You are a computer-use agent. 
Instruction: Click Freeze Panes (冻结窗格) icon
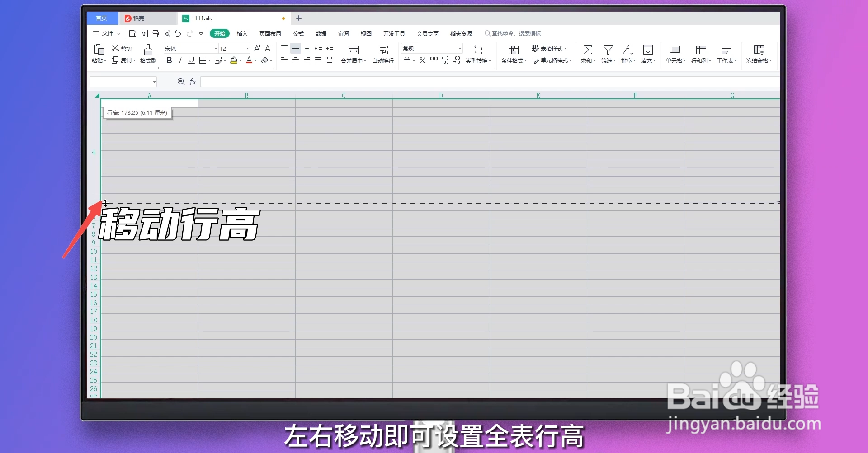759,50
